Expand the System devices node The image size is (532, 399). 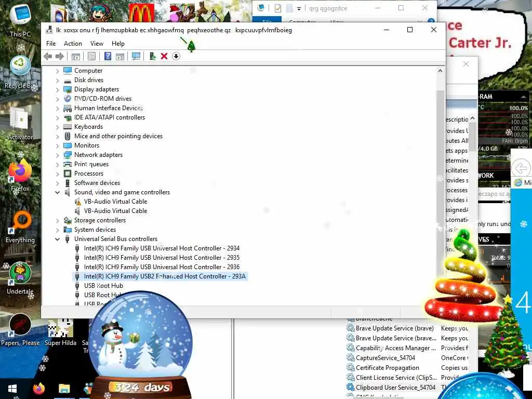tap(57, 230)
